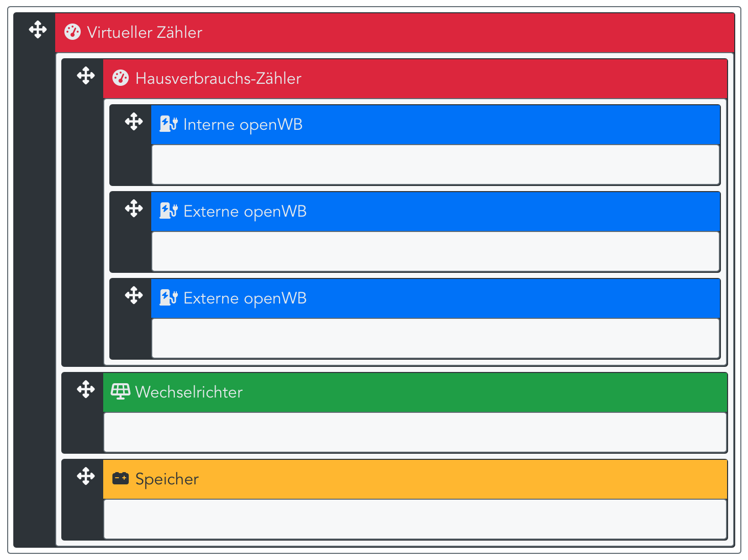Click the move handle next to Speicher
The height and width of the screenshot is (560, 748).
click(86, 476)
